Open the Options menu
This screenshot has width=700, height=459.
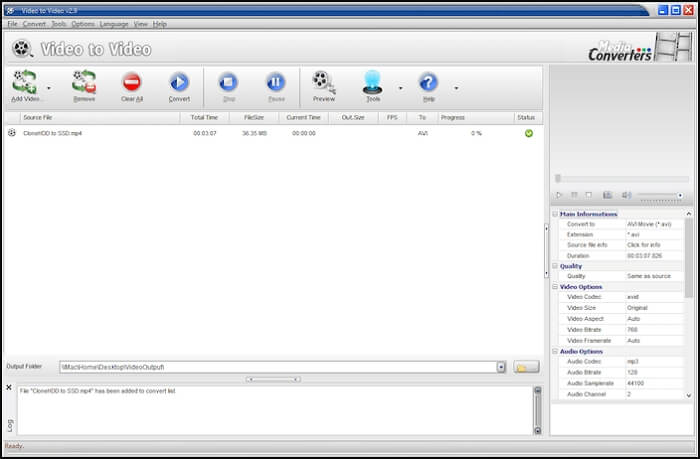click(x=82, y=23)
